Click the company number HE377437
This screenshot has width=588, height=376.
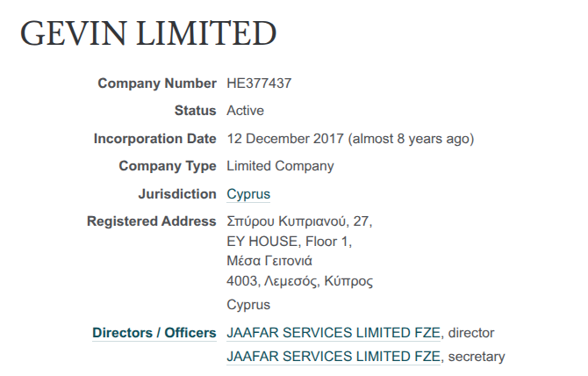click(259, 83)
